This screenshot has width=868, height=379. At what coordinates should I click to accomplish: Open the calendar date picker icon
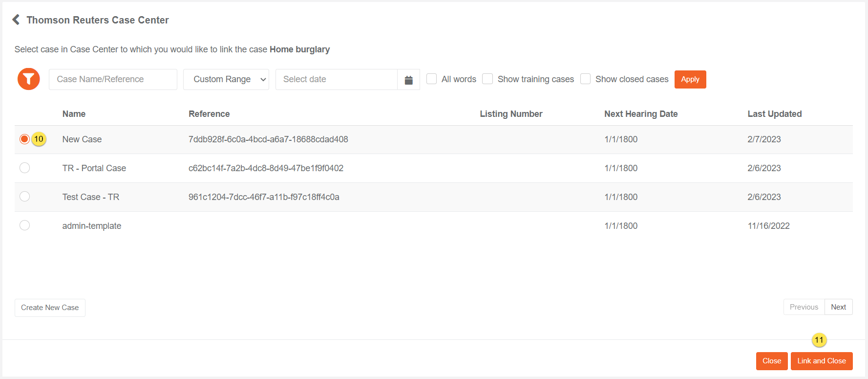[408, 80]
